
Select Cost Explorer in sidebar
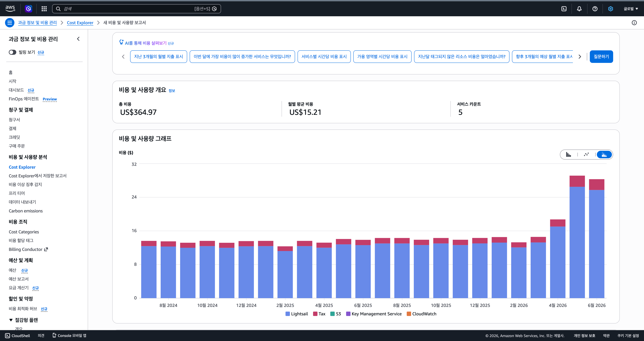coord(22,167)
